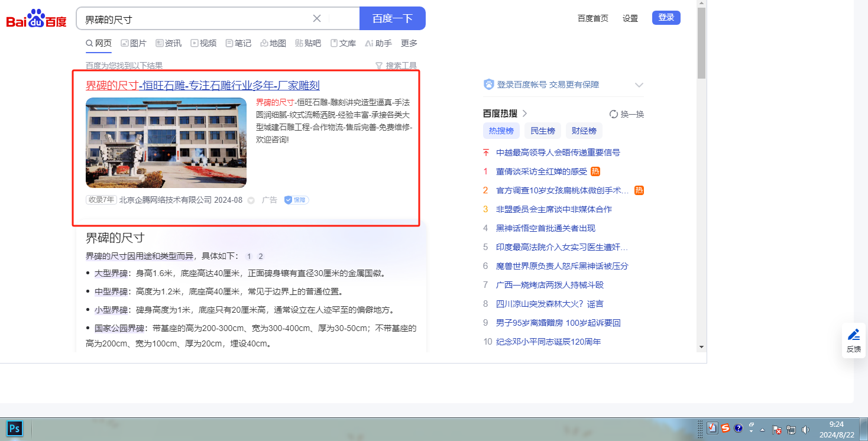
Task: Click the 热 badge next to 董倩谈采访全红婵的感受
Action: click(596, 171)
